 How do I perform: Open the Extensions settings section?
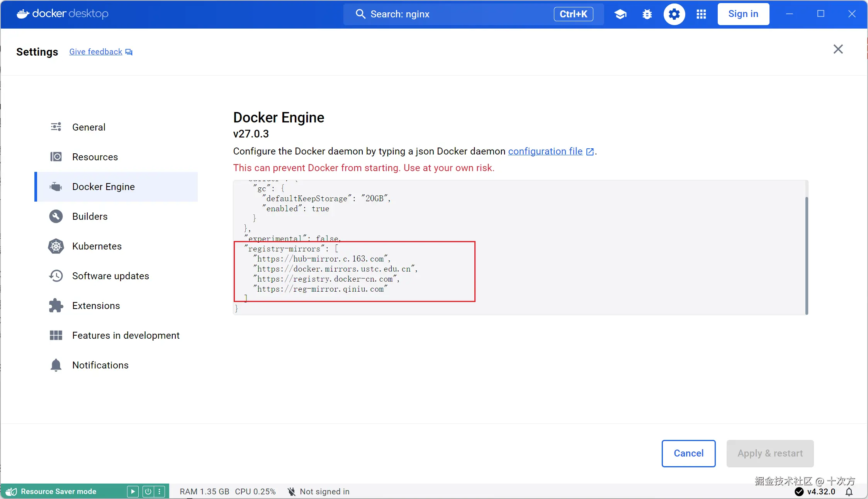[116, 306]
